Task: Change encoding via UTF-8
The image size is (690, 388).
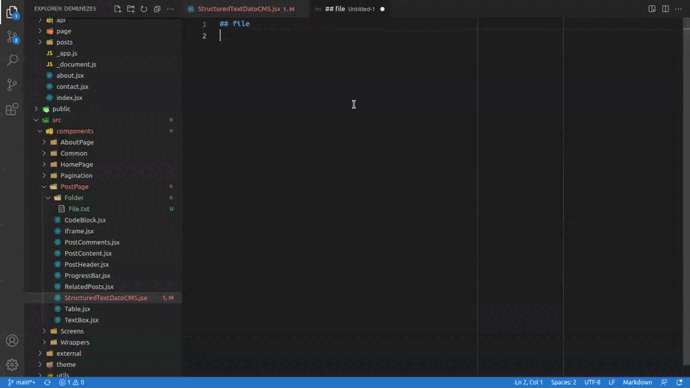Action: tap(592, 382)
